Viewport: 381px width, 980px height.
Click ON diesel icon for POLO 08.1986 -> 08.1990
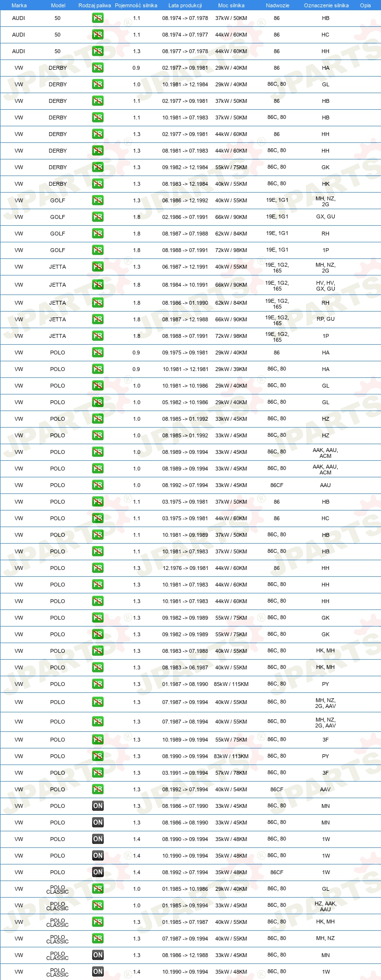pos(97,823)
